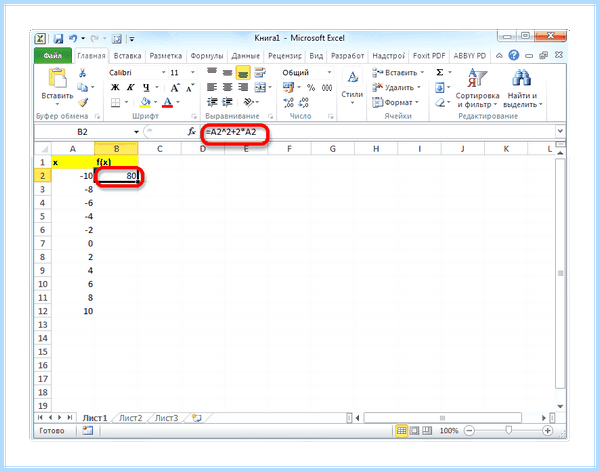The height and width of the screenshot is (472, 600).
Task: Open the font size 11 dropdown
Action: coord(192,72)
